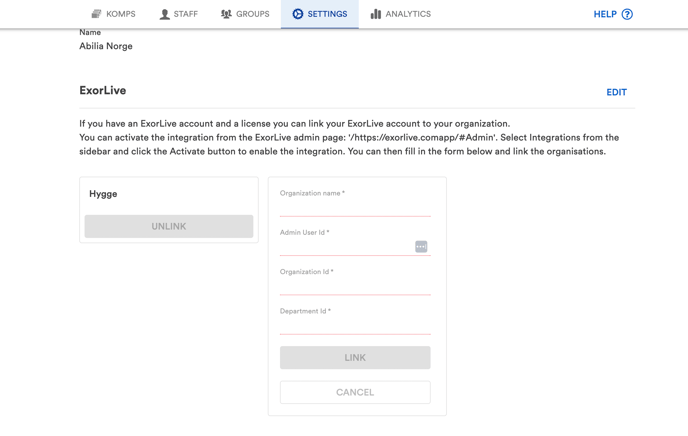Go to the GROUPS tab
The width and height of the screenshot is (688, 436).
coord(245,14)
